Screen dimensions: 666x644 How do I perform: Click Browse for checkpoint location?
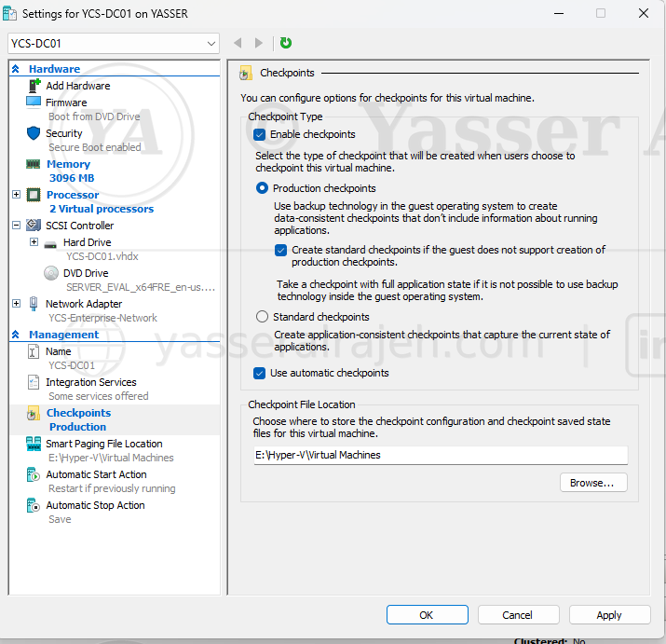coord(593,483)
